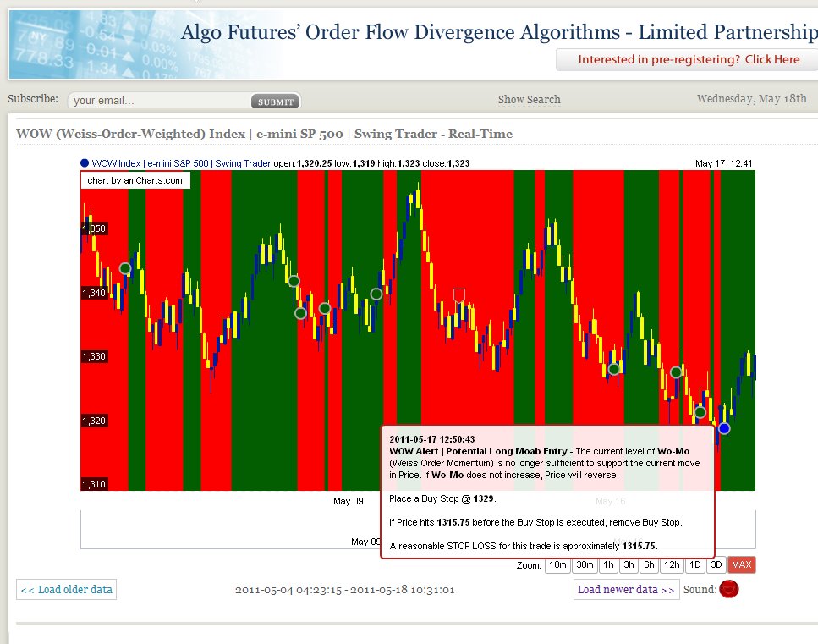Click the 'A reasonable STOP LOSS' tooltip line
818x644 pixels.
pos(524,546)
